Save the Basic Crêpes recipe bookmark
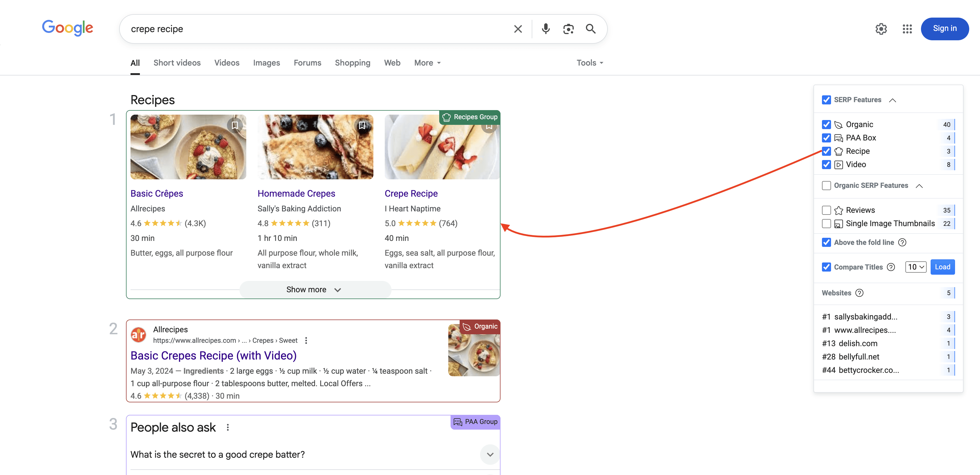The image size is (980, 475). pyautogui.click(x=235, y=125)
